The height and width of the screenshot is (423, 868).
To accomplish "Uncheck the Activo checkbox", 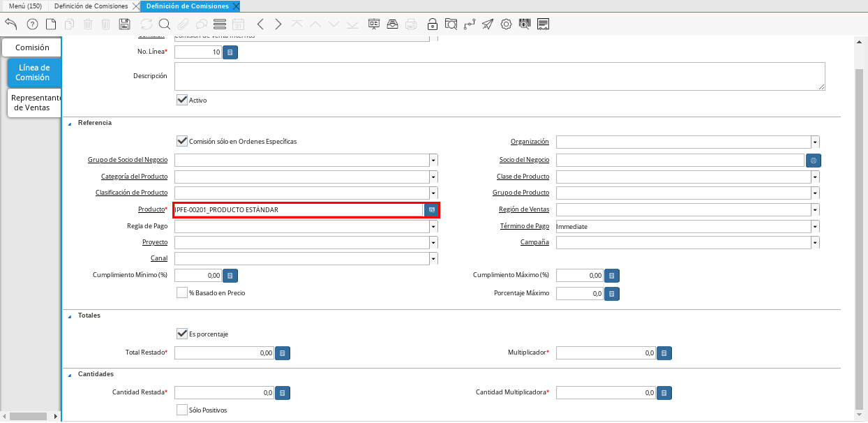I will coord(182,100).
